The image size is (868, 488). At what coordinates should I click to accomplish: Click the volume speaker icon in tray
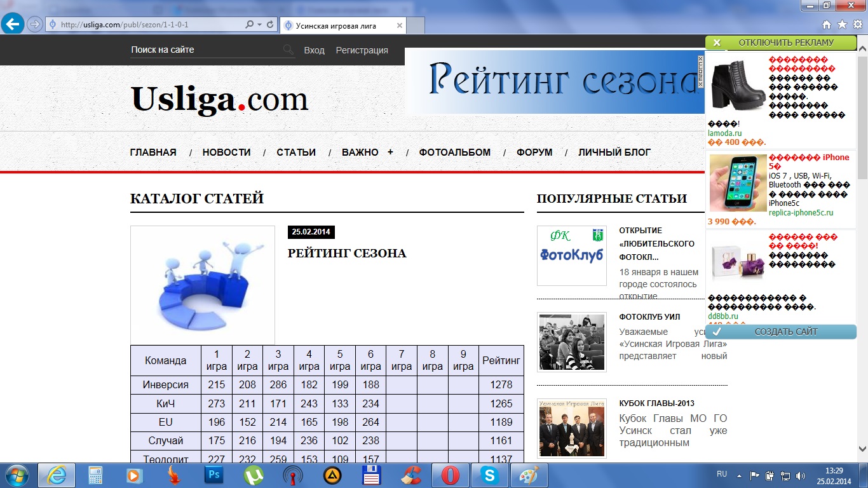click(800, 475)
